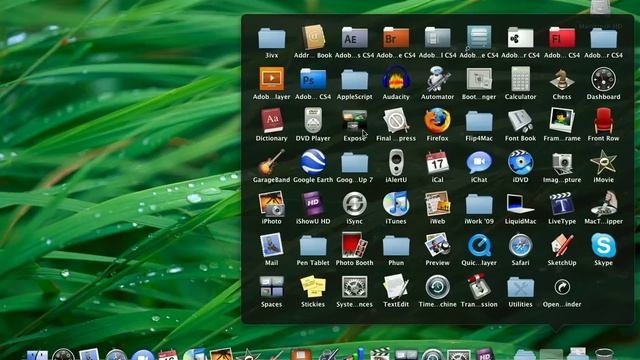
Task: Launch SketchUp
Action: coord(562,246)
